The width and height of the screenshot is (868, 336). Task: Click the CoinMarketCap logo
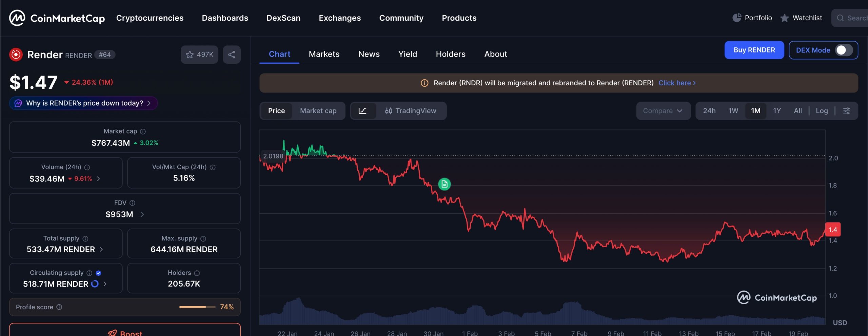tap(57, 18)
